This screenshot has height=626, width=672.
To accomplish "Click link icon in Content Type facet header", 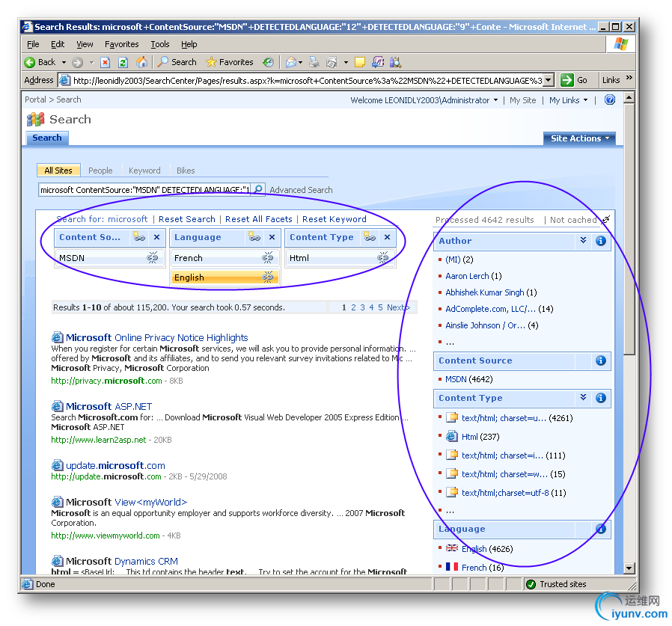I will 370,236.
